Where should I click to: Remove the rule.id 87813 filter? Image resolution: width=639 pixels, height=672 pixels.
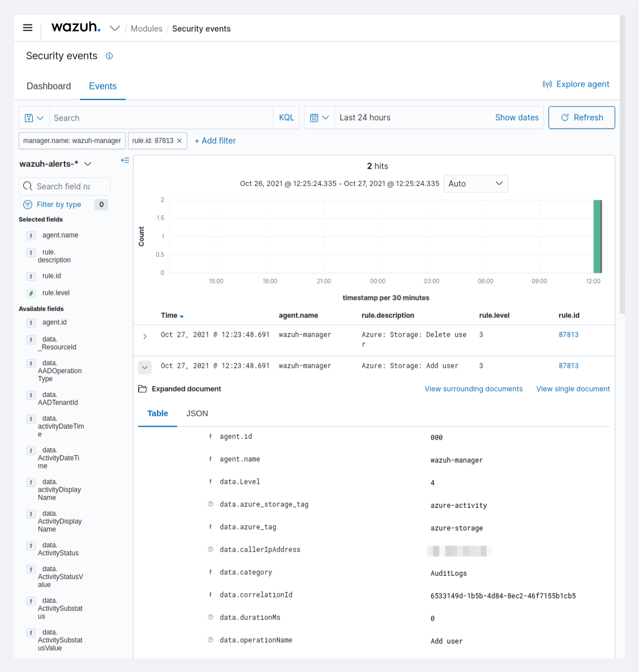[179, 141]
